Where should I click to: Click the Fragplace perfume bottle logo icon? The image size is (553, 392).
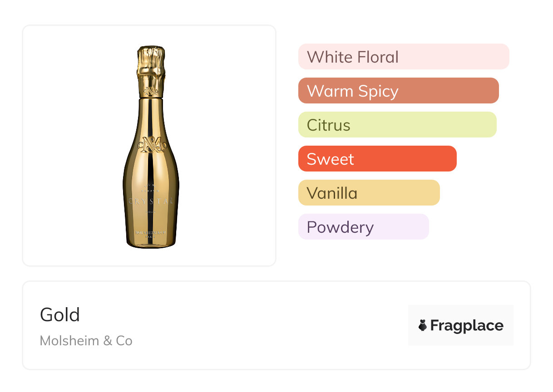click(423, 325)
